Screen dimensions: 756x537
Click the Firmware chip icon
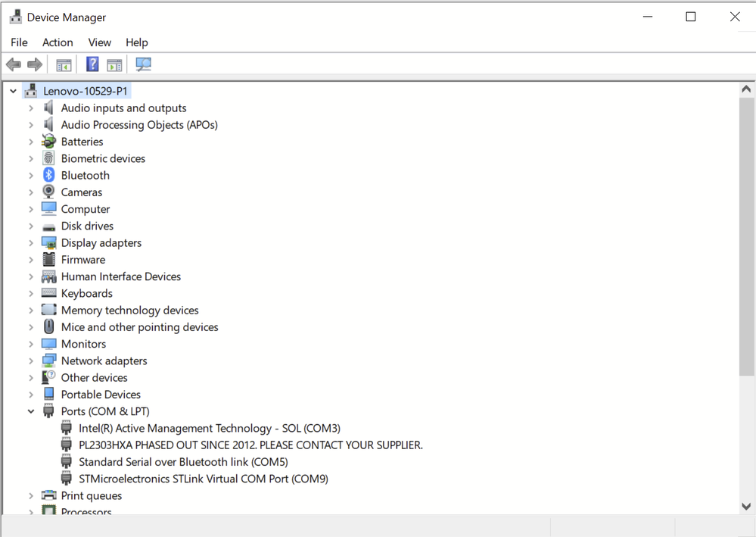coord(48,260)
